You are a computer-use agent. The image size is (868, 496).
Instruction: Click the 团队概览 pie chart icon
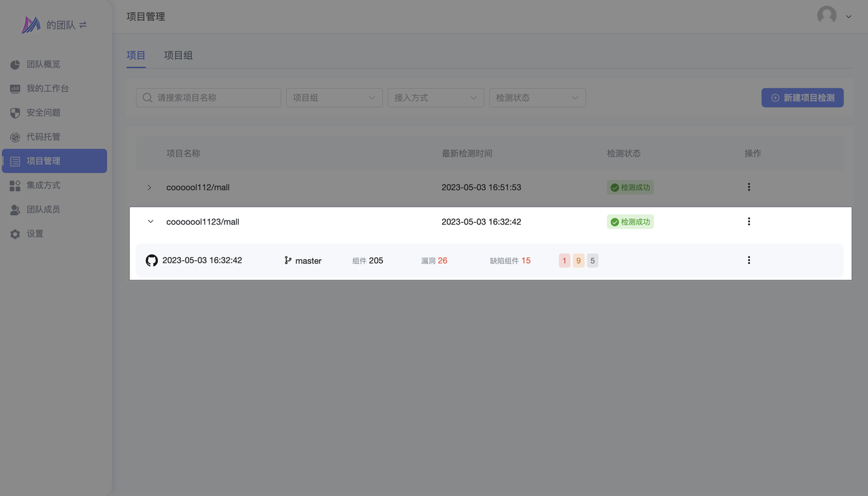15,64
